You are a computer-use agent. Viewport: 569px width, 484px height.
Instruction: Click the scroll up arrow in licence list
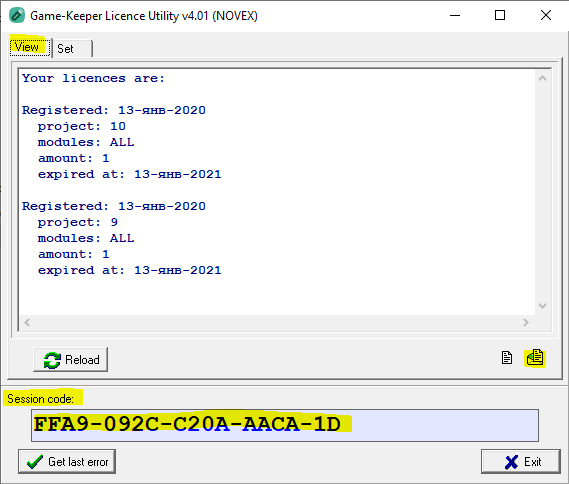[x=543, y=78]
